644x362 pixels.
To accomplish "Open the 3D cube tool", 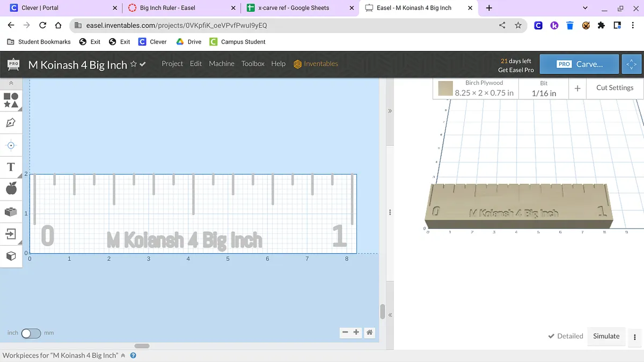I will pyautogui.click(x=11, y=256).
